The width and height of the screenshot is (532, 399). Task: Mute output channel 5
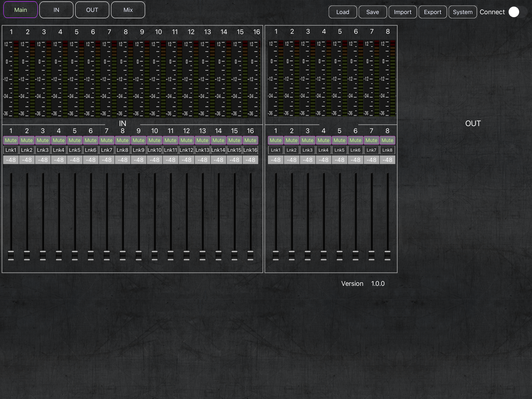point(339,140)
